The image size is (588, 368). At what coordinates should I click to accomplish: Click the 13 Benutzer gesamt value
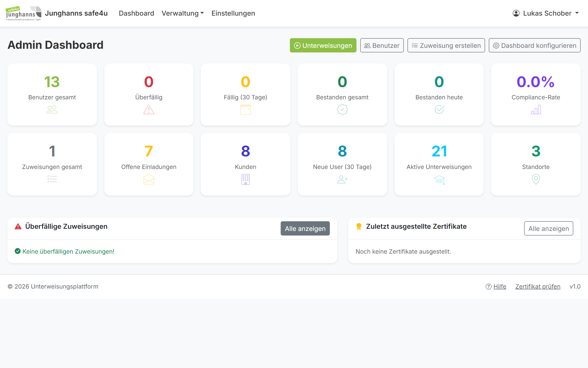pyautogui.click(x=52, y=82)
